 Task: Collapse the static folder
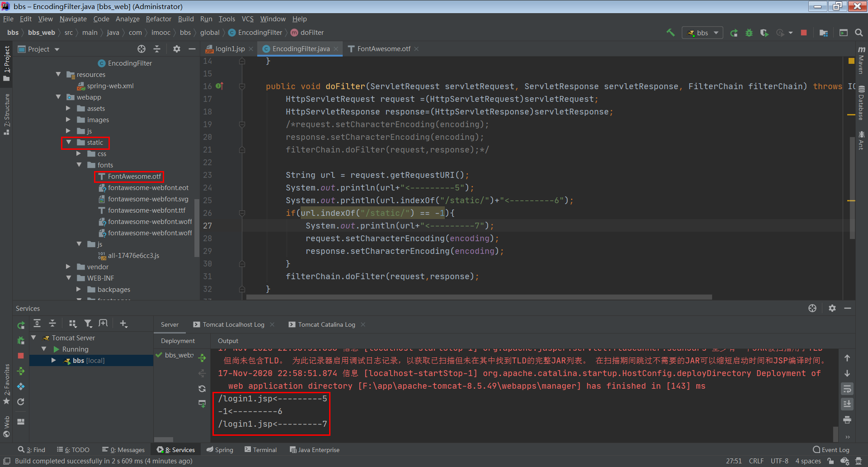pyautogui.click(x=69, y=142)
